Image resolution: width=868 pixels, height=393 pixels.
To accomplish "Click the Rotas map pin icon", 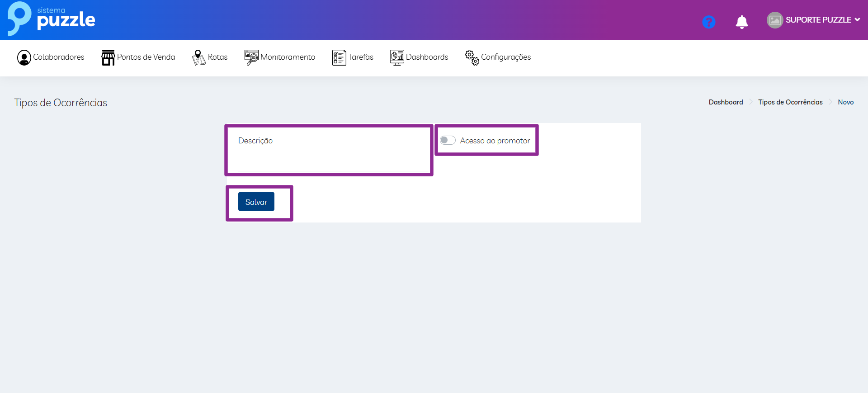I will coord(198,57).
